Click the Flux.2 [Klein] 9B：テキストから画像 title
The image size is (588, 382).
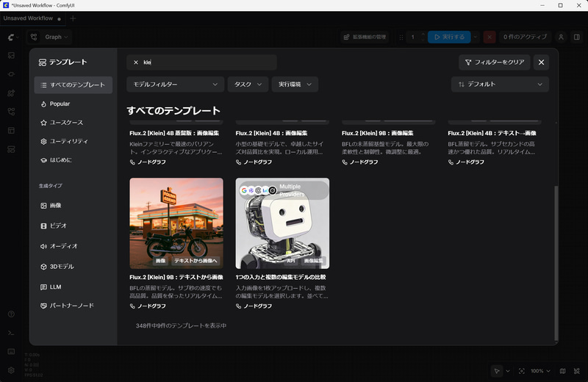(x=176, y=277)
